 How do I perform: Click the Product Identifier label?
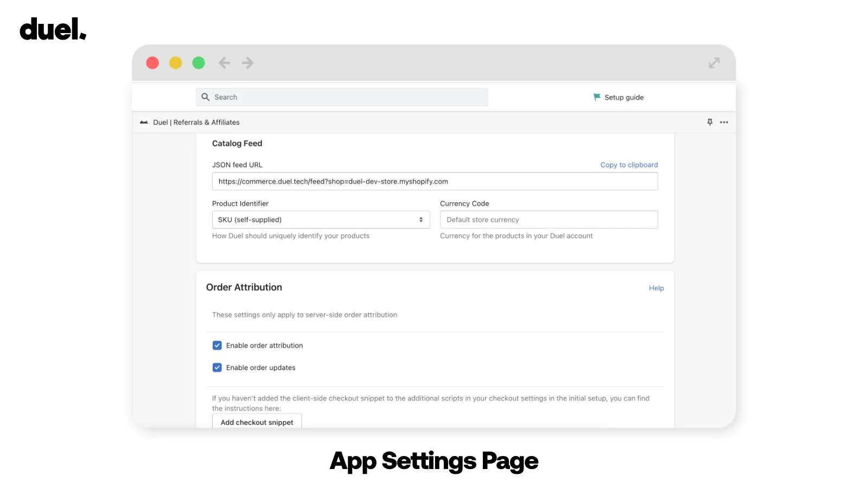(x=240, y=204)
